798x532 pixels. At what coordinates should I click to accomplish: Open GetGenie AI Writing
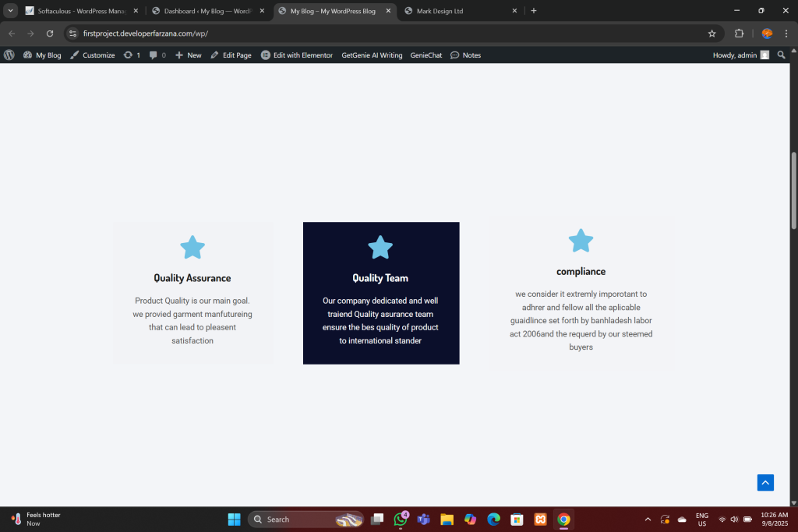(372, 55)
